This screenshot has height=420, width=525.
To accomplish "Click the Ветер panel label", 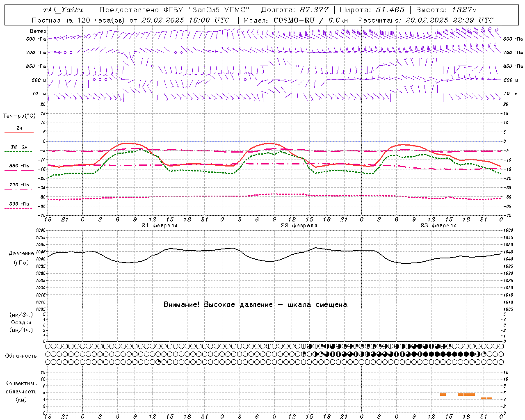I will pos(38,31).
